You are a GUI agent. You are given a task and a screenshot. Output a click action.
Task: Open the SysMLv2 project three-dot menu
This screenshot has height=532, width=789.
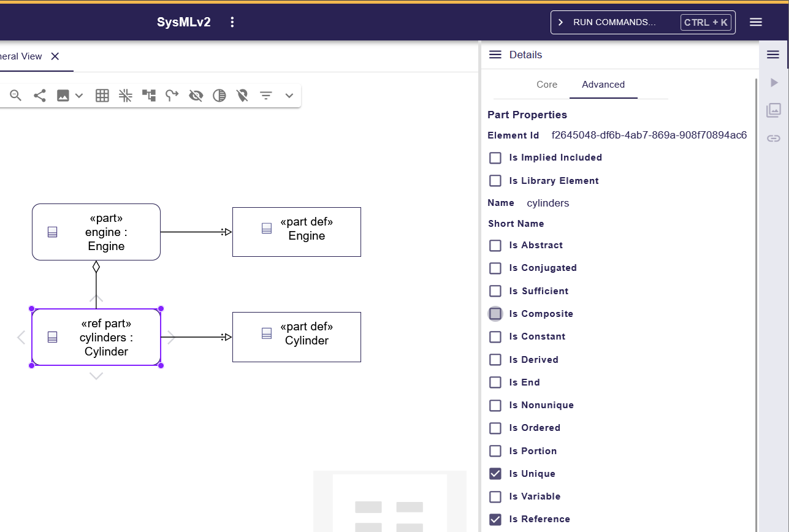coord(232,22)
